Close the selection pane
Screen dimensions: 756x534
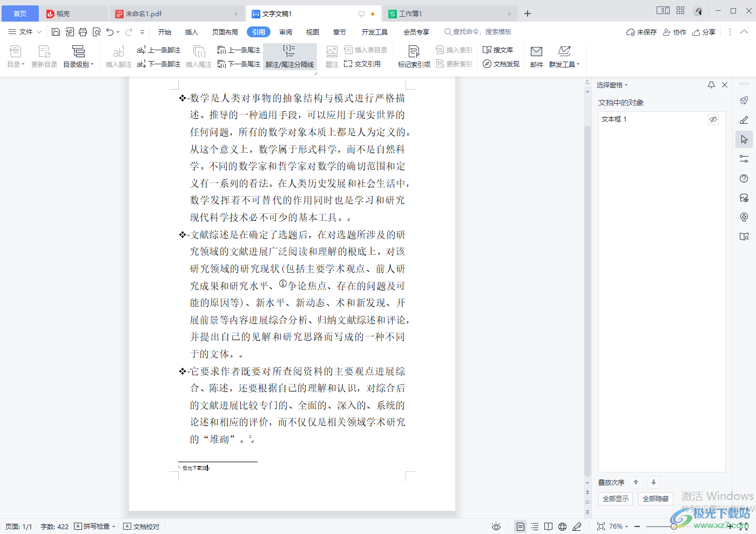click(x=725, y=85)
